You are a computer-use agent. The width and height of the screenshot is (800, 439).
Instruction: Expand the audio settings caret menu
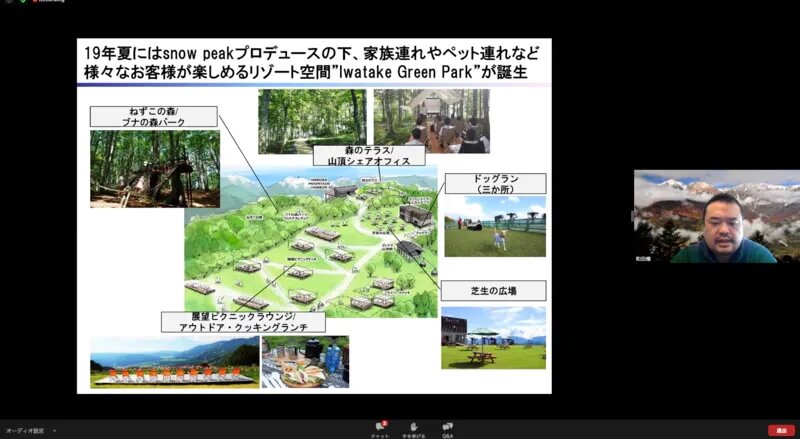tap(54, 431)
